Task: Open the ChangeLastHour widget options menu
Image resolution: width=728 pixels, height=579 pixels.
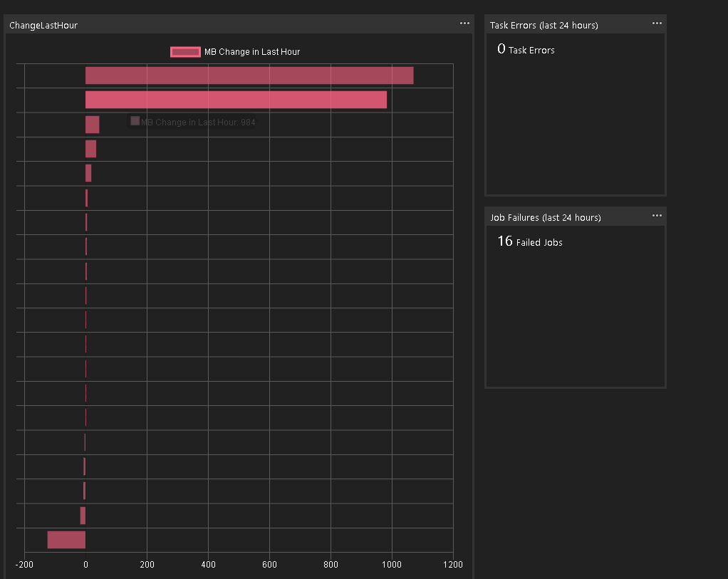Action: click(464, 24)
